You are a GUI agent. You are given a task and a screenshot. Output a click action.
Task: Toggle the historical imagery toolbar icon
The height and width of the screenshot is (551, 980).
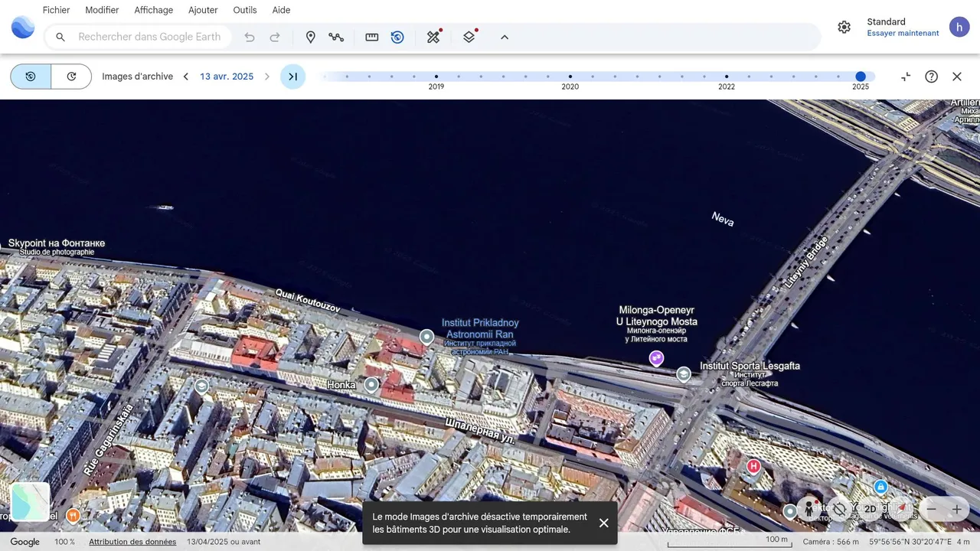pos(397,37)
